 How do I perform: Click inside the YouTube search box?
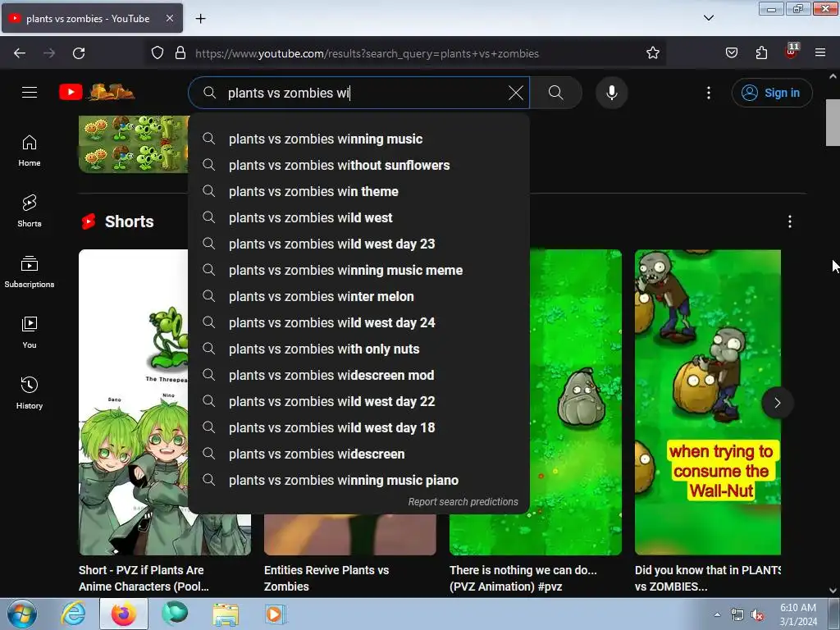(359, 93)
